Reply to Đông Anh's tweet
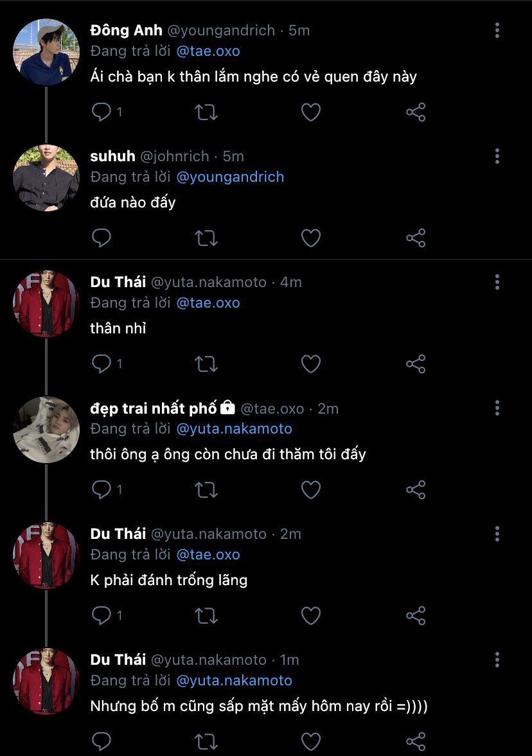 (102, 112)
